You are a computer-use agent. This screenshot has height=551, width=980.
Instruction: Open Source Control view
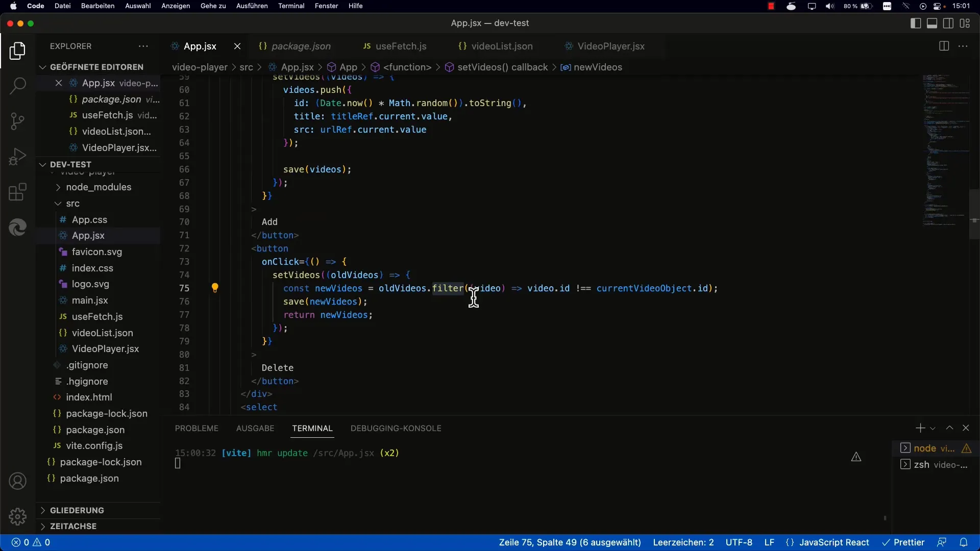[x=17, y=121]
